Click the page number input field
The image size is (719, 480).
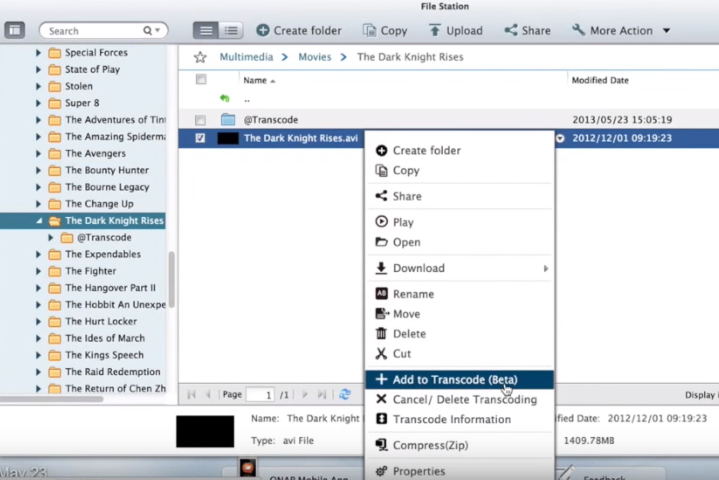[260, 395]
